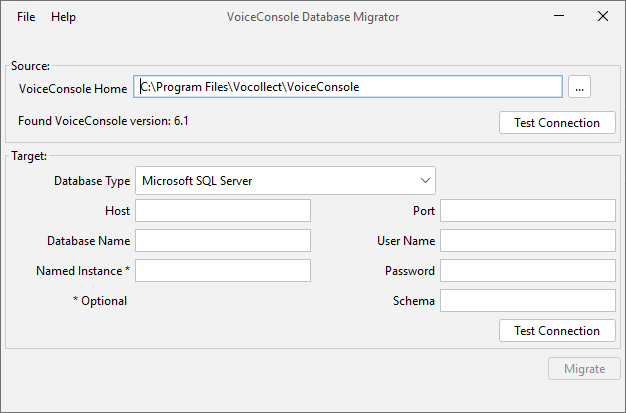The width and height of the screenshot is (626, 413).
Task: Expand the Database Type dropdown
Action: (x=285, y=180)
